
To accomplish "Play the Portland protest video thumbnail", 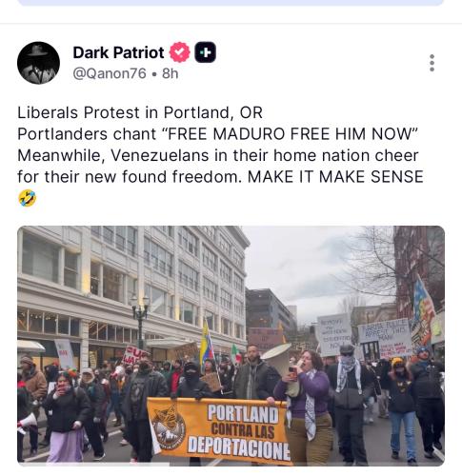I will click(231, 346).
